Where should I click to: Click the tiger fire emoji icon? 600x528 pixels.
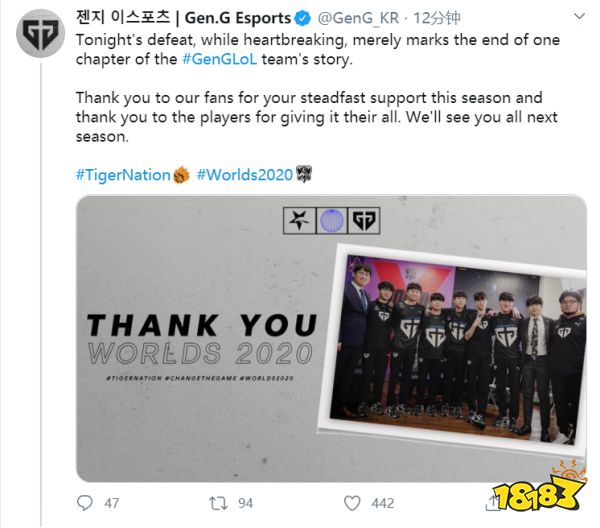(x=181, y=175)
